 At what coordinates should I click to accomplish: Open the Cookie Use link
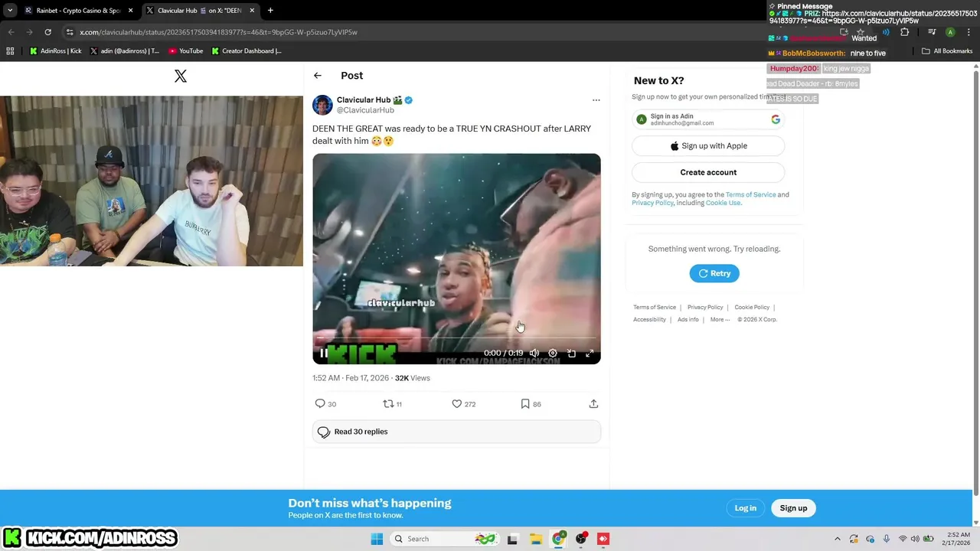point(723,203)
